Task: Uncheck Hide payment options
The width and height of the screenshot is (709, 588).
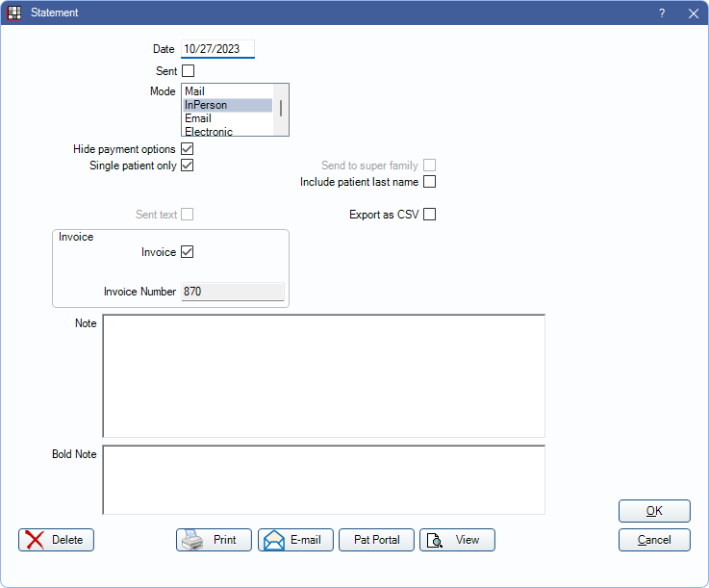Action: (x=188, y=149)
